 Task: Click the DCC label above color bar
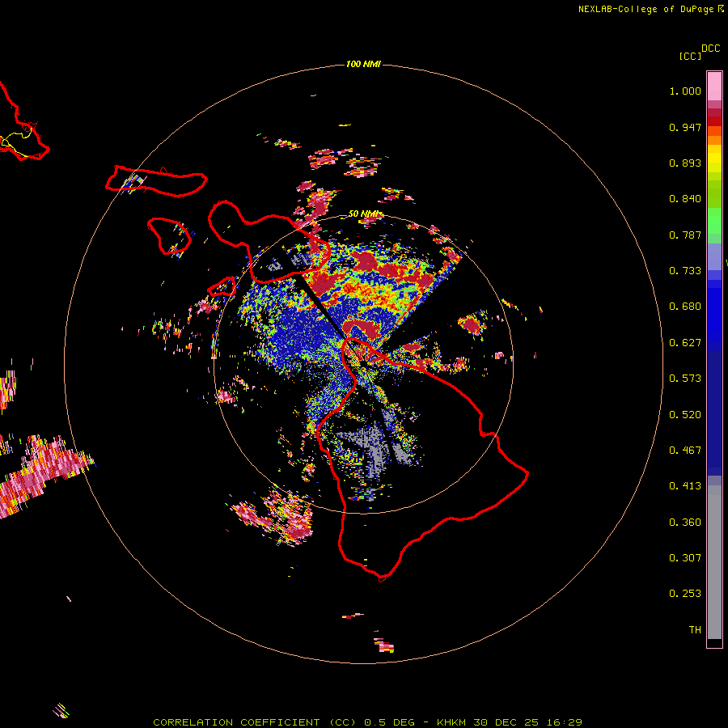pos(711,49)
